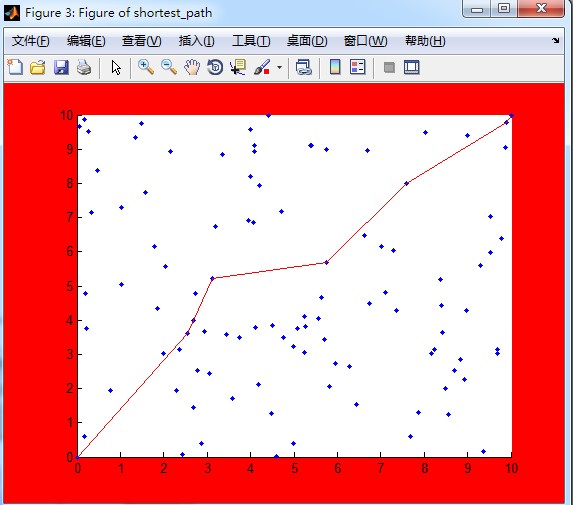The height and width of the screenshot is (505, 573).
Task: Open a file with the folder icon
Action: (x=38, y=67)
